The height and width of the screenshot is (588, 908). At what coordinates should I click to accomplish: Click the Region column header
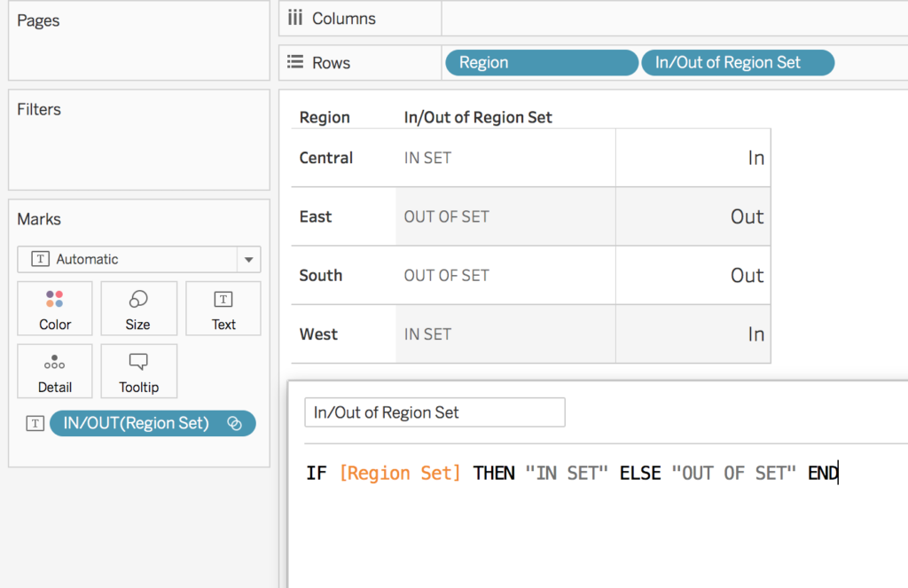click(x=325, y=117)
